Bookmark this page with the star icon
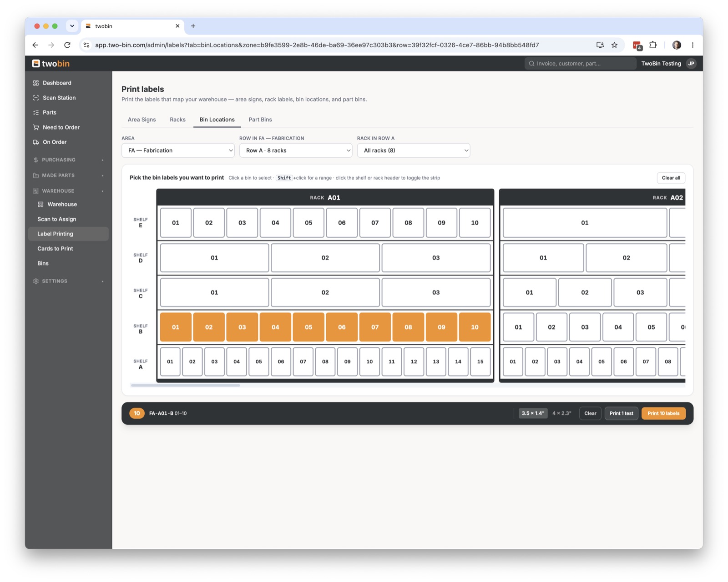Screen dimensions: 728x582 pos(614,45)
